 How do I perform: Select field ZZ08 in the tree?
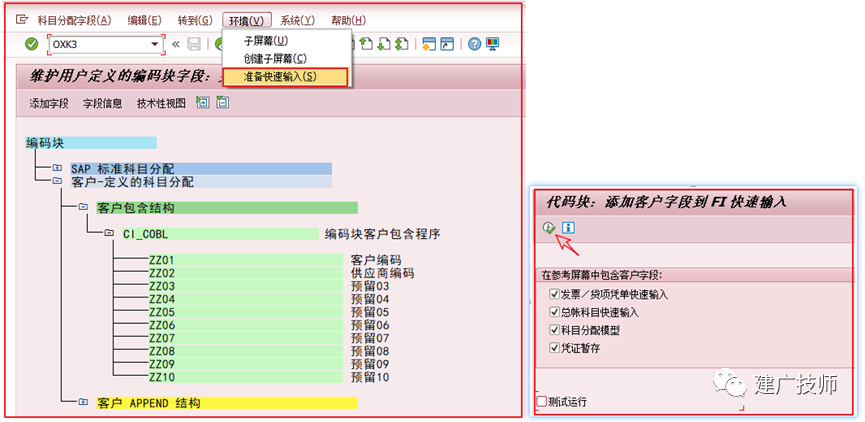tap(245, 351)
